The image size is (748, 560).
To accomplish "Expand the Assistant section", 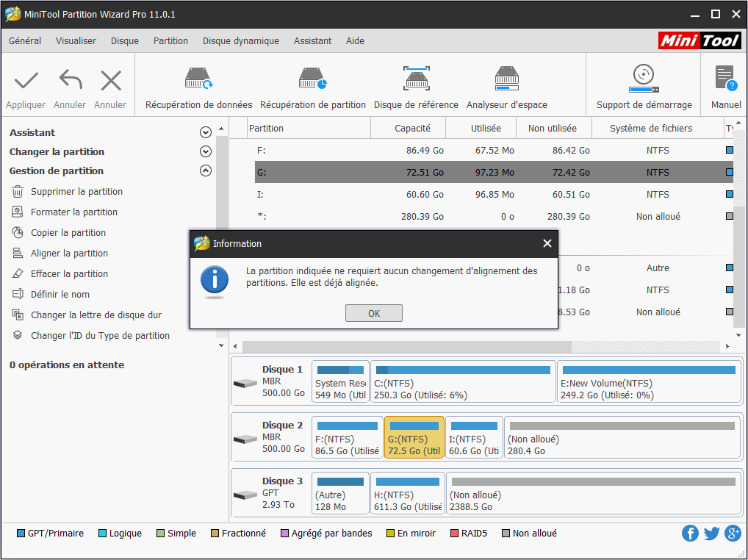I will point(206,132).
